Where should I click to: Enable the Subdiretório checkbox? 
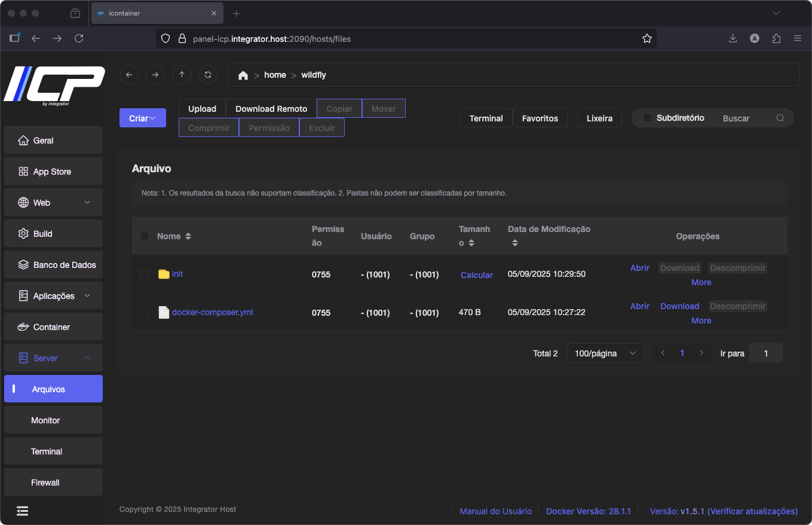pos(648,118)
